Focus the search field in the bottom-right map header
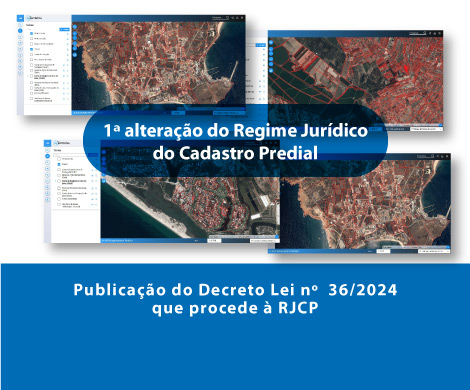This screenshot has width=470, height=390. coord(425,156)
